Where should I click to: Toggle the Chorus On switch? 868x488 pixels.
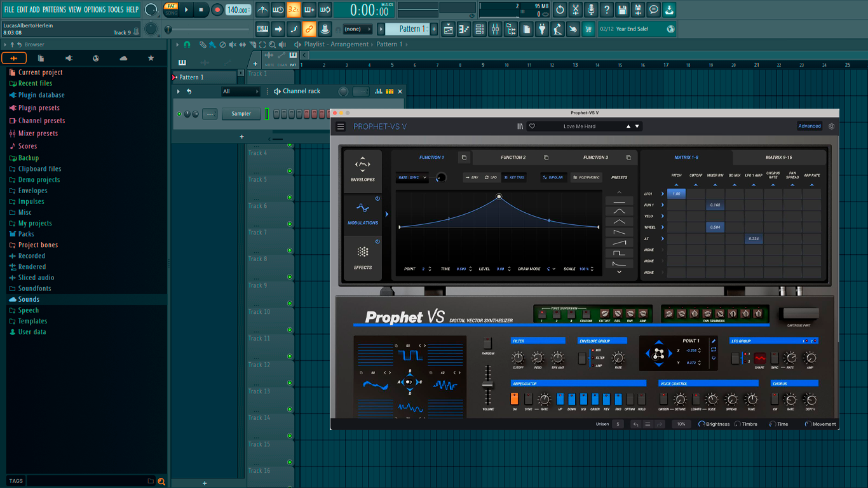775,399
